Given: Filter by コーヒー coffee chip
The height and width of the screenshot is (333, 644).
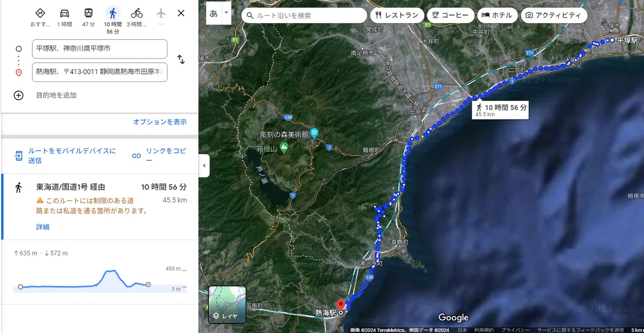Looking at the screenshot, I should pos(451,16).
